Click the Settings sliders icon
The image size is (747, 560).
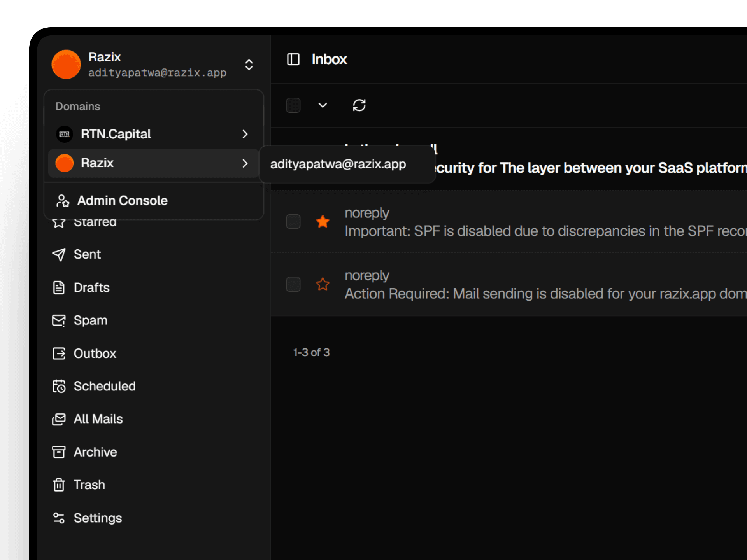click(59, 518)
